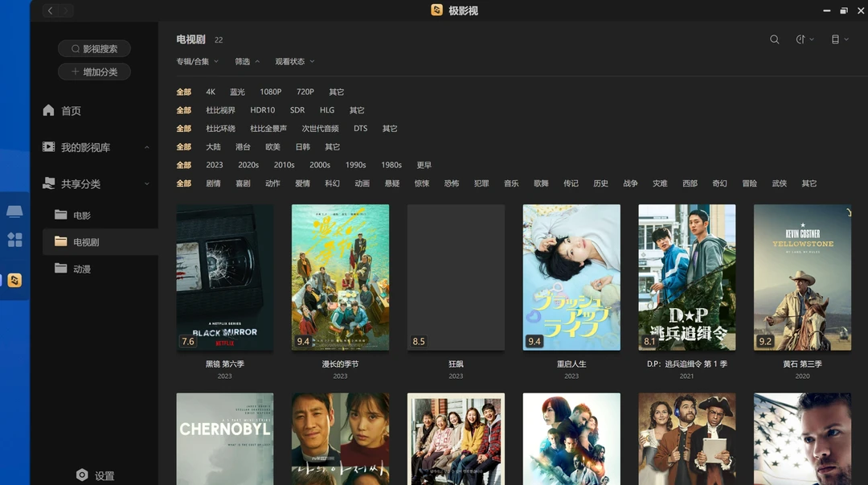Click the orange app icon in desktop dock
Image resolution: width=868 pixels, height=485 pixels.
(x=14, y=281)
